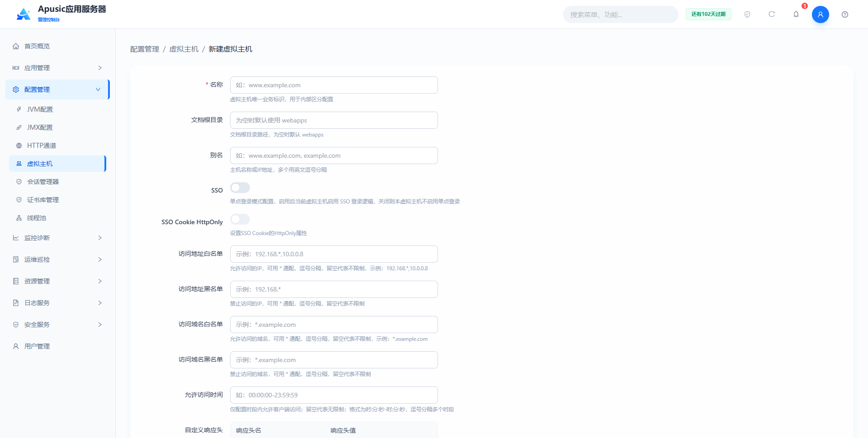Click the 配置管理 breadcrumb link
The height and width of the screenshot is (438, 868).
(x=145, y=49)
